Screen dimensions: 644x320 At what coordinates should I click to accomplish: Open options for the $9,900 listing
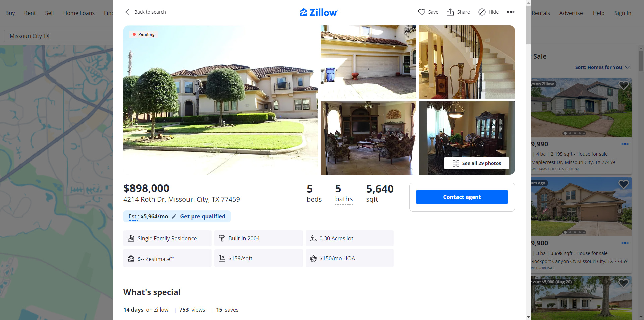[x=625, y=243]
